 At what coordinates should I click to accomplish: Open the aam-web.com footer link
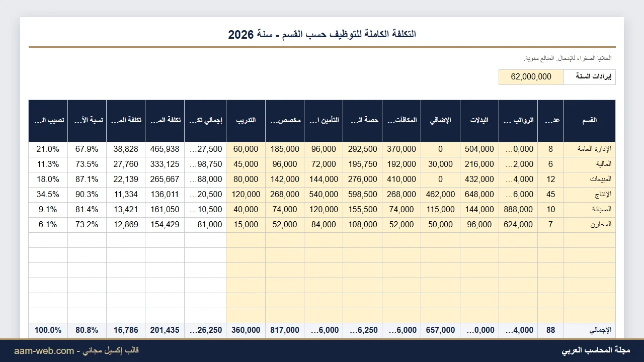click(44, 350)
